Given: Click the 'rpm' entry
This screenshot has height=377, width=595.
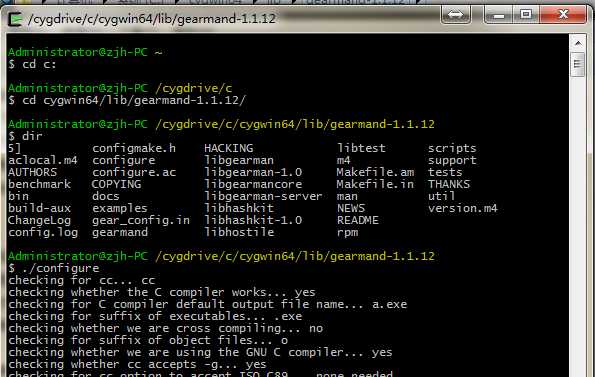Looking at the screenshot, I should coord(348,232).
